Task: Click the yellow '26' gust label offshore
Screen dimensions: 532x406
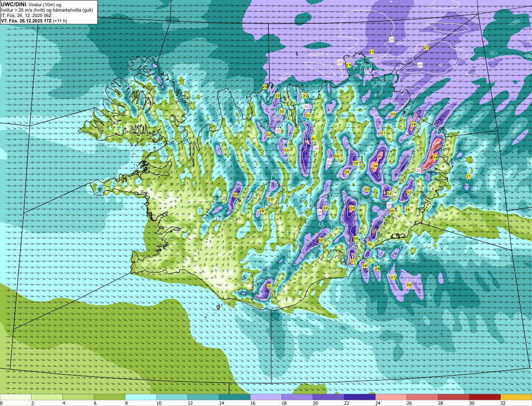Action: 409,285
